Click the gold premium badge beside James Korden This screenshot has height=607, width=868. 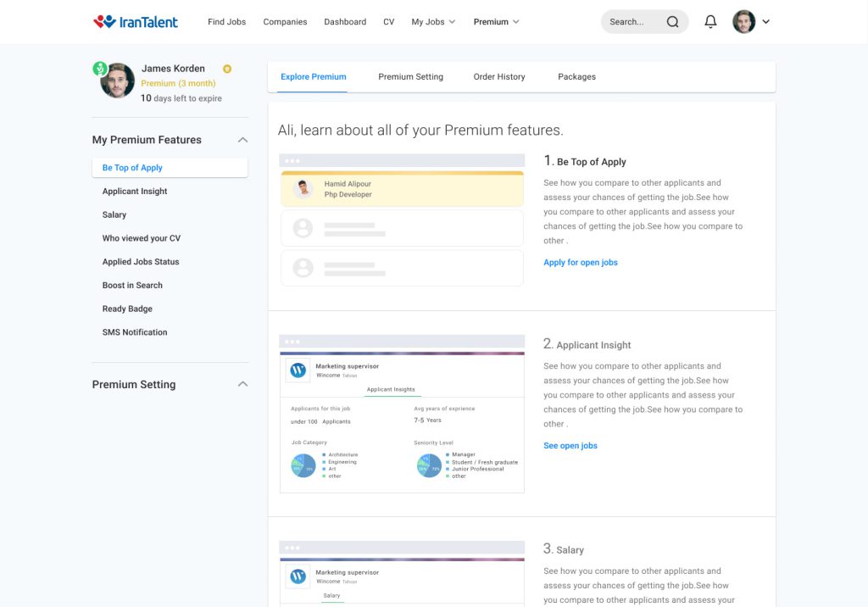point(227,69)
